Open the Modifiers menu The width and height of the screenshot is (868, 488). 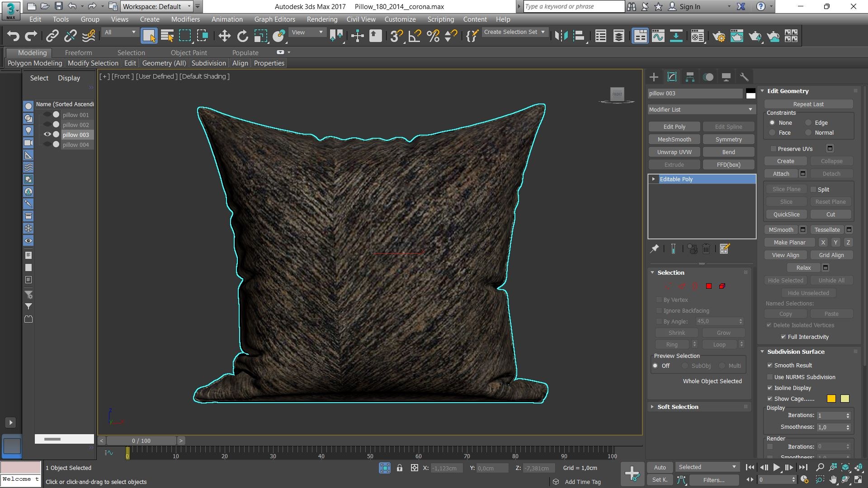(x=185, y=19)
